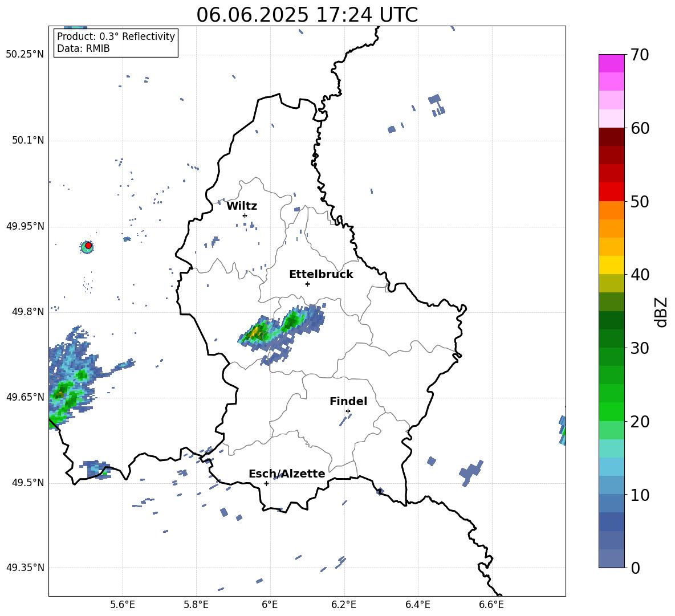Viewport: 675px width, 616px height.
Task: Click the 50.25°N latitude label
Action: point(25,55)
